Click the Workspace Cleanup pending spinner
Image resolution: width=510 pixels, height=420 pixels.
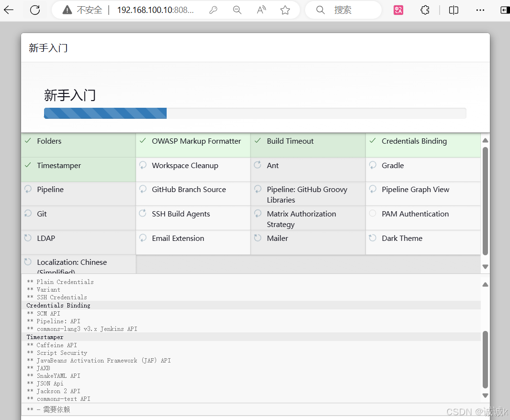pyautogui.click(x=143, y=165)
